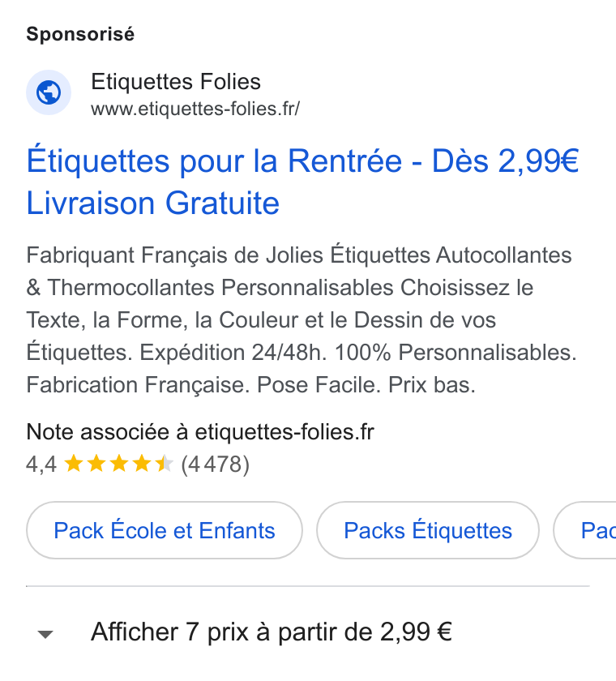Click the blue globe favicon icon

tap(49, 92)
